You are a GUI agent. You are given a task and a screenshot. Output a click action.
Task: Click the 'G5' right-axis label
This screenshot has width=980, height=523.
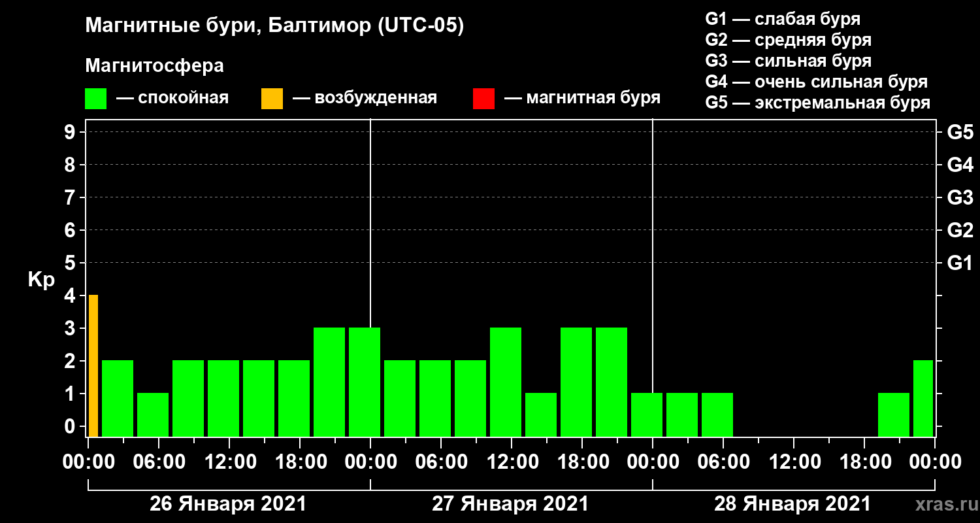click(960, 133)
